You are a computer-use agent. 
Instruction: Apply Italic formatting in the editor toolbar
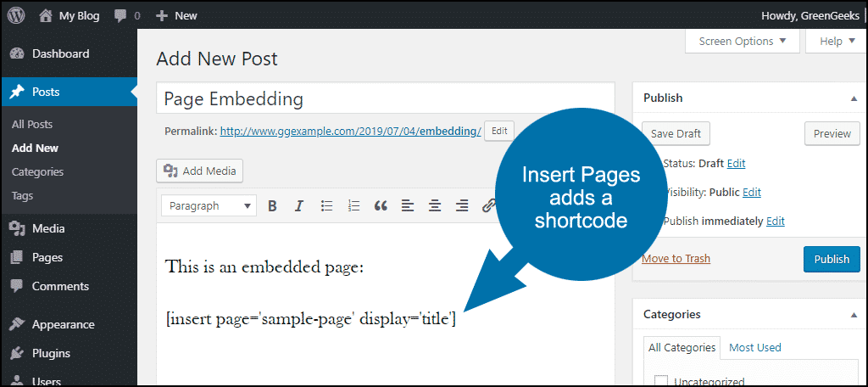point(298,205)
